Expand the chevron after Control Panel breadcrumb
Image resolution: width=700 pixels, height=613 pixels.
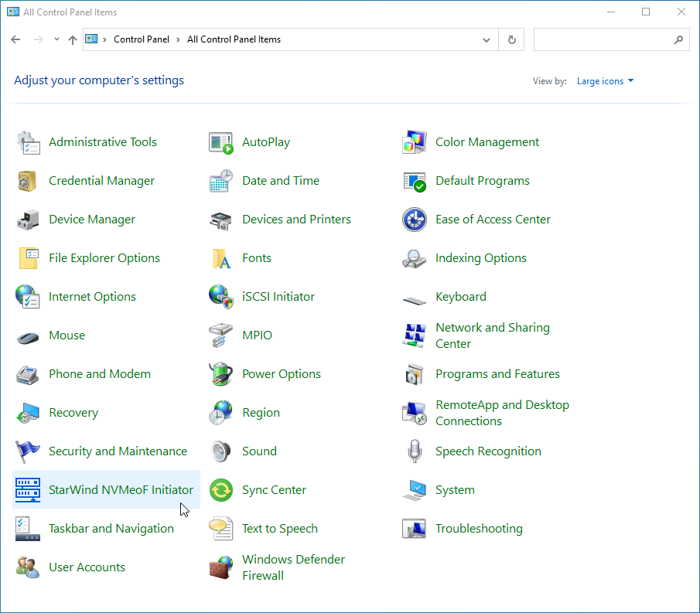(x=178, y=39)
